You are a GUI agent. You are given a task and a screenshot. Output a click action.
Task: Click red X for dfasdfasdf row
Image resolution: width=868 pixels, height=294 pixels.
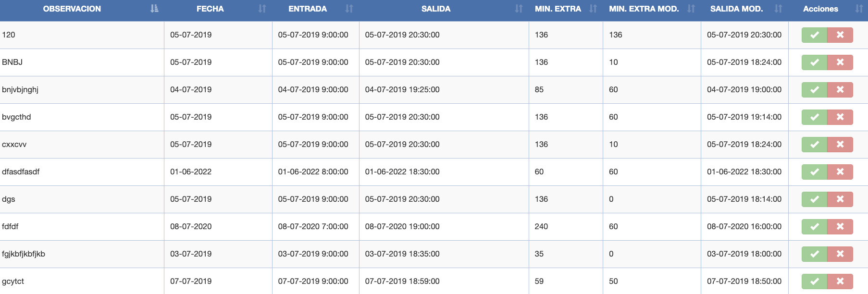pos(840,172)
